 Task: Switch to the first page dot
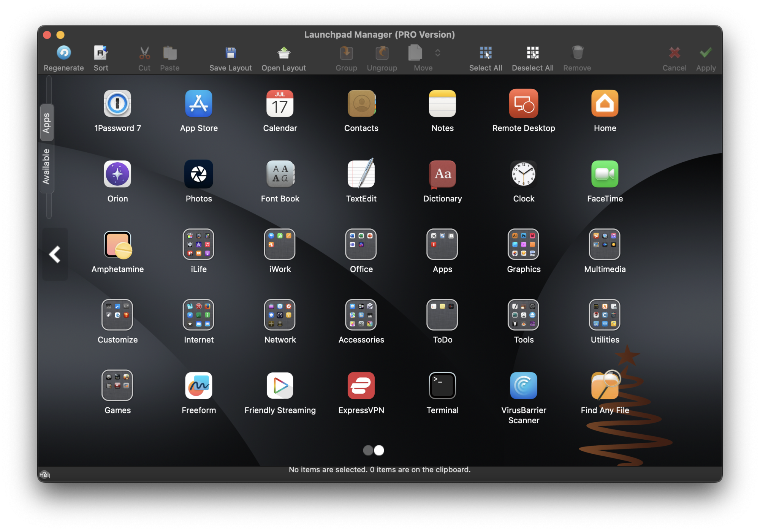coord(368,450)
